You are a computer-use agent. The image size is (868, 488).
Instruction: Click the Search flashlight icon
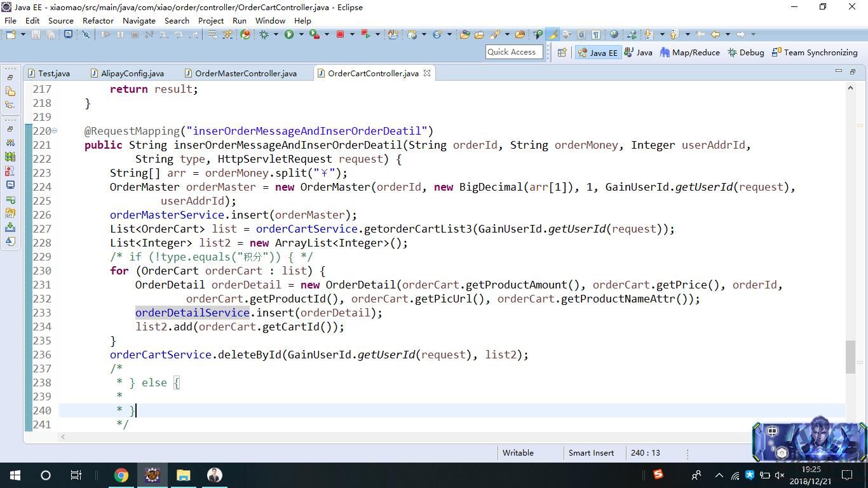click(x=495, y=34)
